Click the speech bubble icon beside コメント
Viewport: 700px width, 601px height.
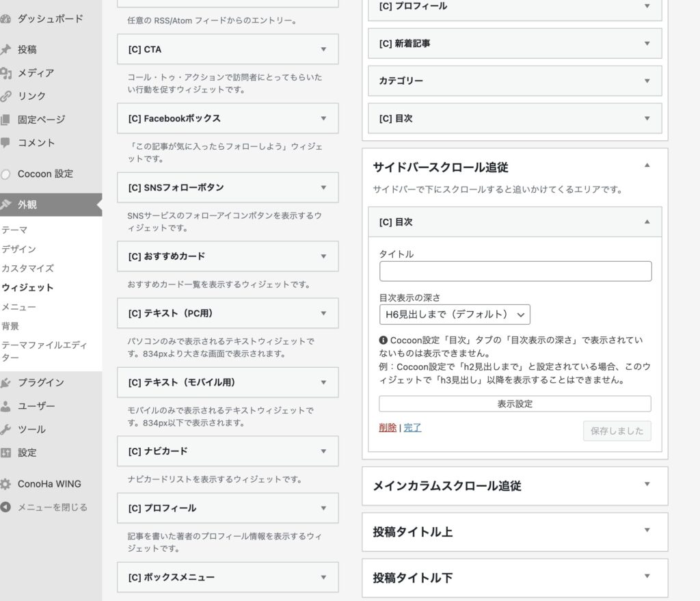(5, 143)
